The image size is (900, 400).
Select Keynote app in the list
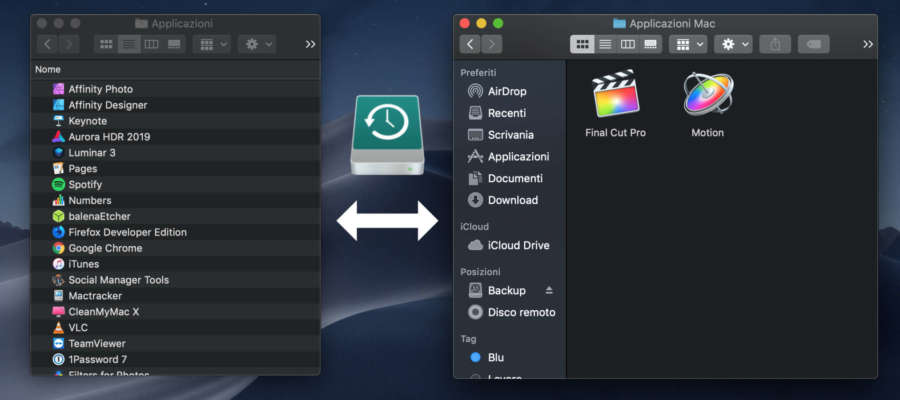pyautogui.click(x=175, y=121)
